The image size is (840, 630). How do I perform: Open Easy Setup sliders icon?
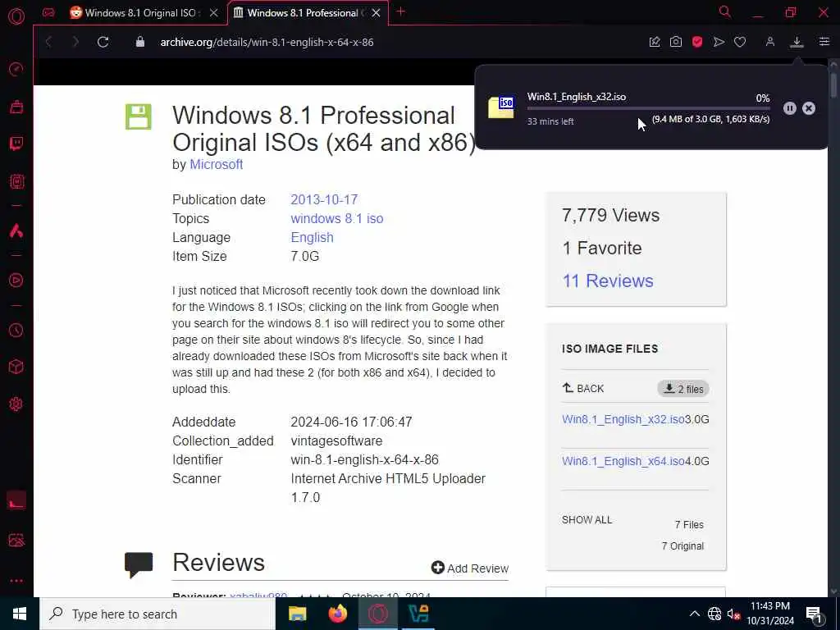pyautogui.click(x=824, y=42)
